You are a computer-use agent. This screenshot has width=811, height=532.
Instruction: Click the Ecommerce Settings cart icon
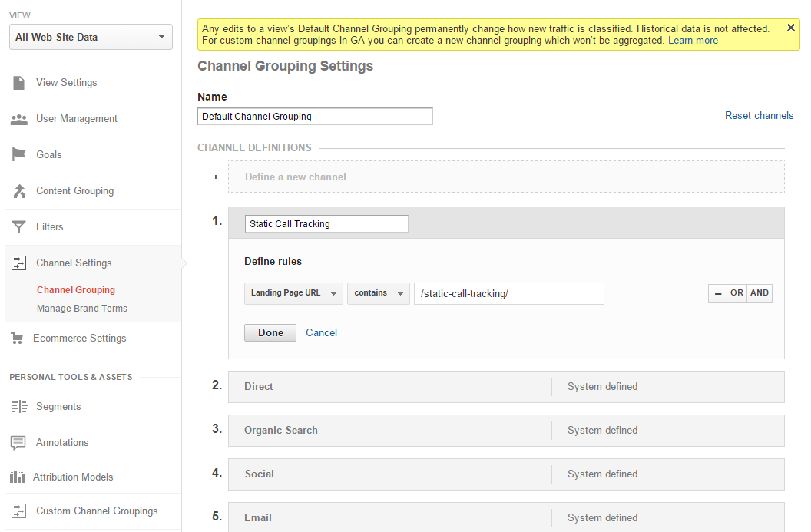18,339
